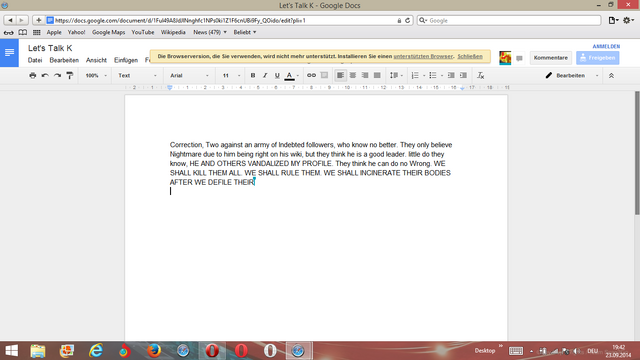Go back with the browser back arrow
The image size is (640, 360).
pos(10,20)
